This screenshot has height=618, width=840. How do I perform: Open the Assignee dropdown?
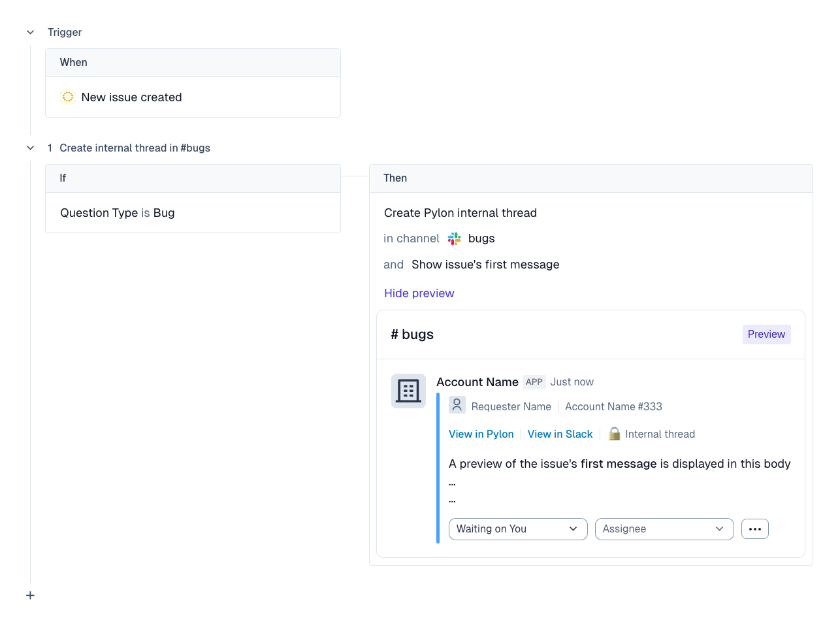pyautogui.click(x=664, y=529)
